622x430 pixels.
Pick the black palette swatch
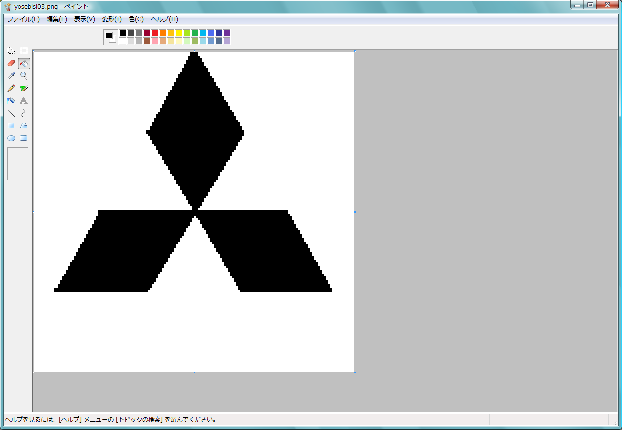point(123,33)
